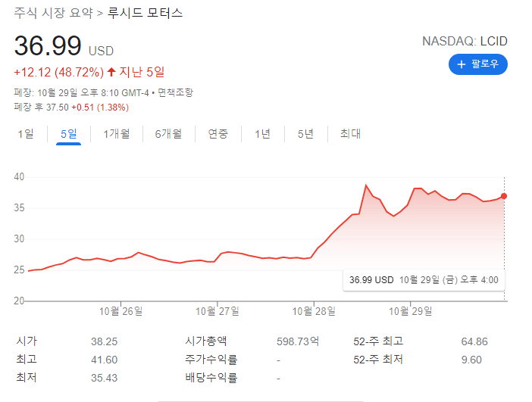
Task: Click the large 36.99 price value
Action: (48, 45)
